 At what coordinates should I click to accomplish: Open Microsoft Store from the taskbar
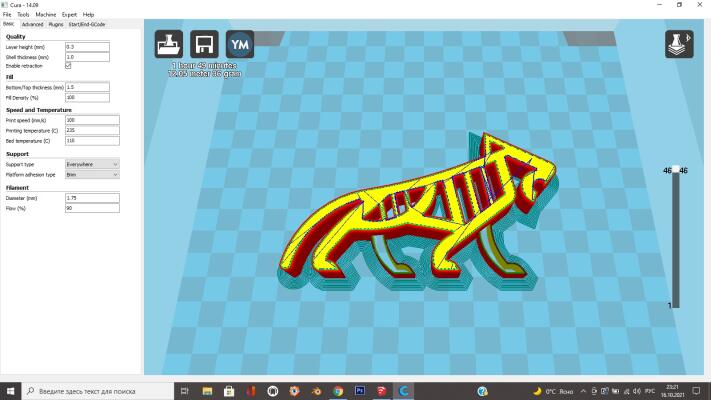(229, 391)
